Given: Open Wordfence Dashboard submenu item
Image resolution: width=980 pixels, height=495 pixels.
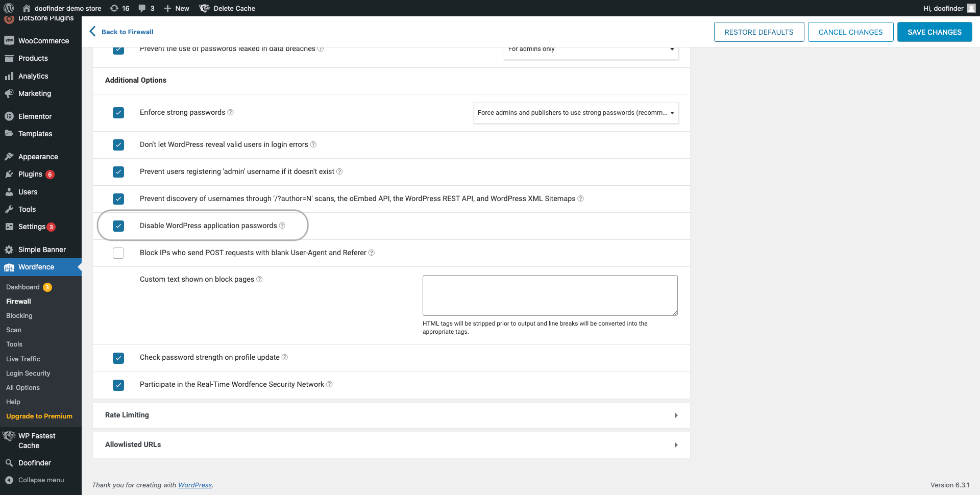Looking at the screenshot, I should pyautogui.click(x=23, y=287).
